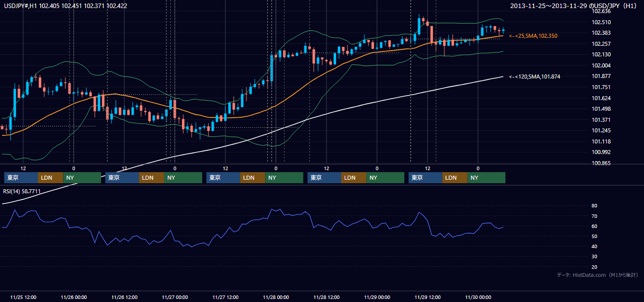Click price axis value 101.624
The image size is (644, 302).
tap(601, 98)
